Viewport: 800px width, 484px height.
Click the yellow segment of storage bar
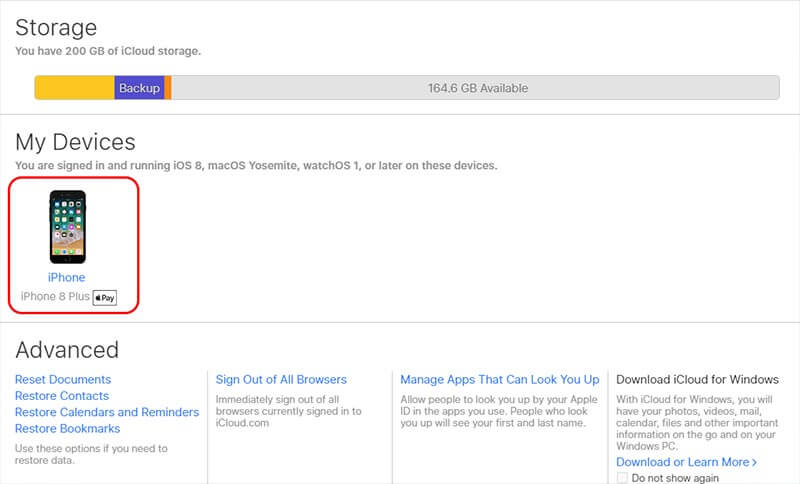pyautogui.click(x=74, y=88)
